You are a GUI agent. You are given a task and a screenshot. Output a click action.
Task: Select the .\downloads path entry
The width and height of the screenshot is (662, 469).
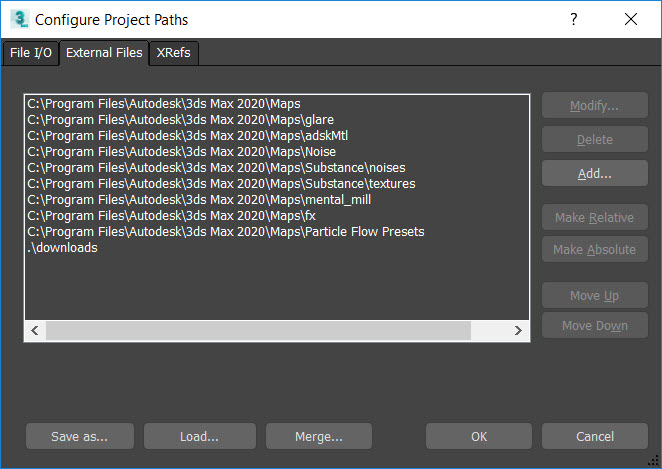[62, 248]
